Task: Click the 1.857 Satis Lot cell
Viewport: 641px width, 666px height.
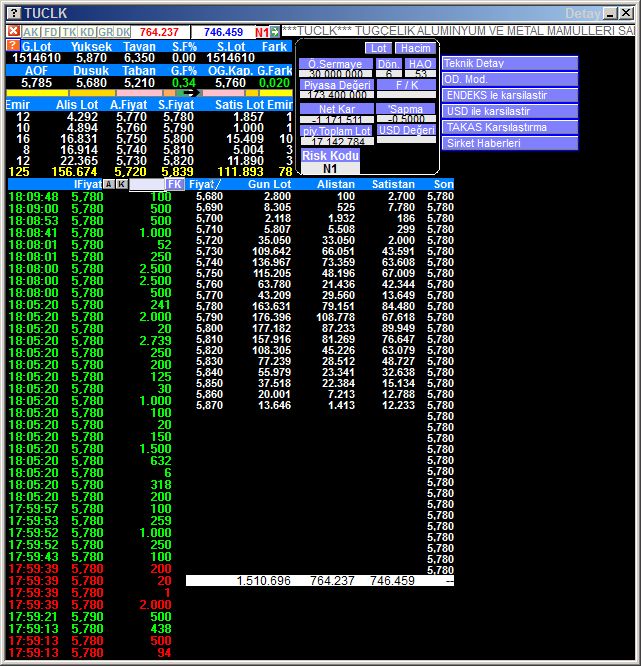Action: (248, 117)
